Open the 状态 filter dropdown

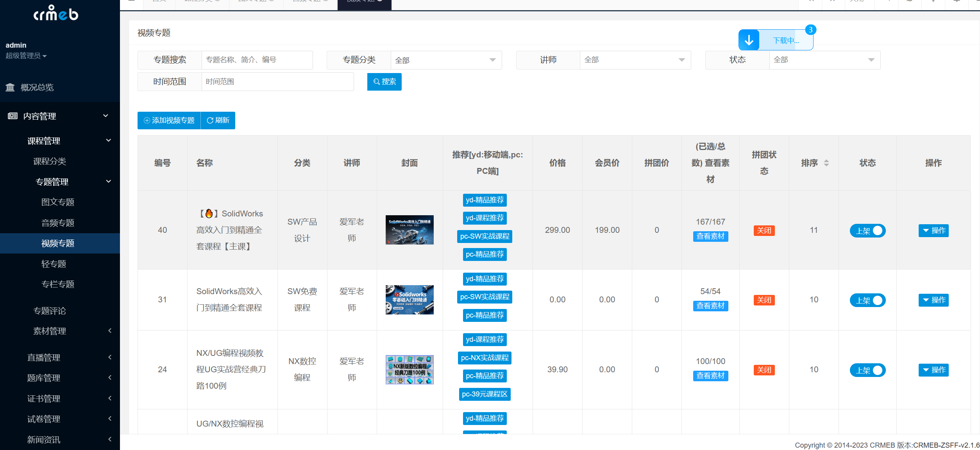[x=824, y=60]
